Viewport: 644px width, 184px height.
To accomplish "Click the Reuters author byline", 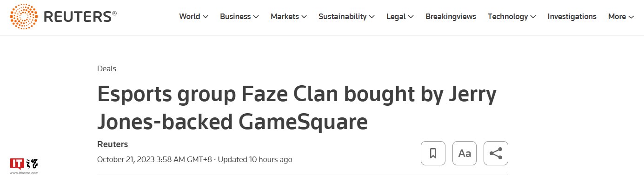I will coord(113,144).
